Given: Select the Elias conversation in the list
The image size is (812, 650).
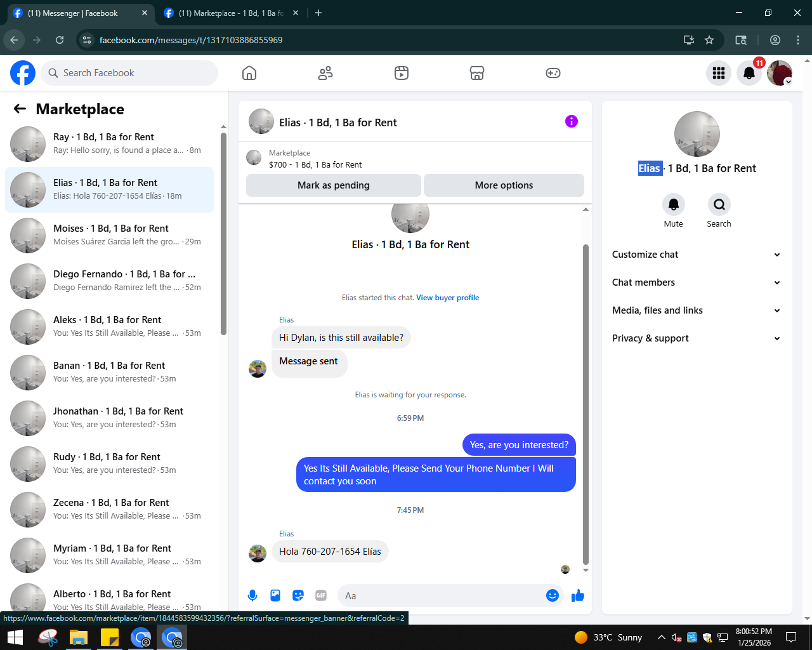Looking at the screenshot, I should point(109,190).
